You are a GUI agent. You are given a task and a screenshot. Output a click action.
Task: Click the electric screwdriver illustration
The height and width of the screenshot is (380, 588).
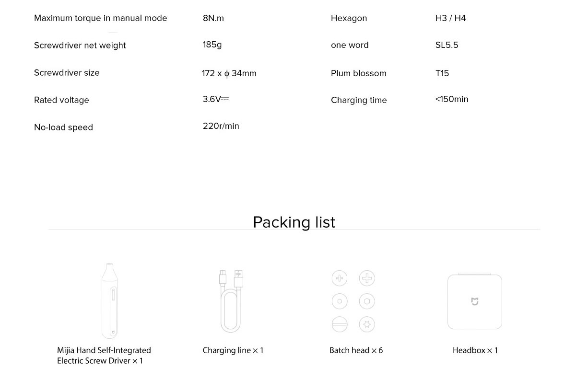point(109,300)
